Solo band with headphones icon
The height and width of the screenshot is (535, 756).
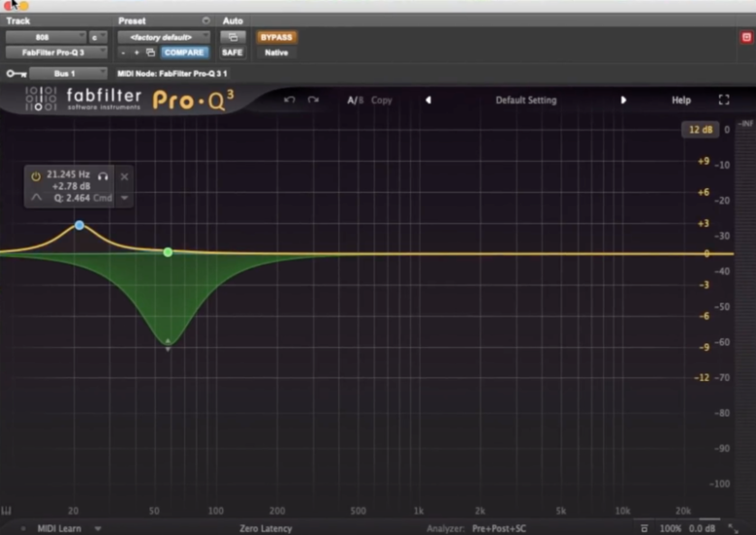(103, 176)
